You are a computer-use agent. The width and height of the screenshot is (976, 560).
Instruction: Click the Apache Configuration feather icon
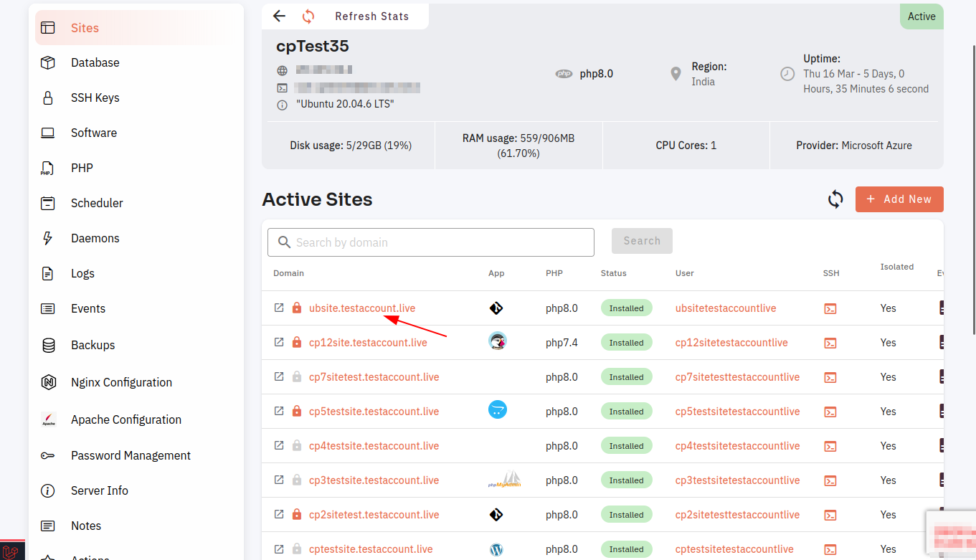click(48, 419)
